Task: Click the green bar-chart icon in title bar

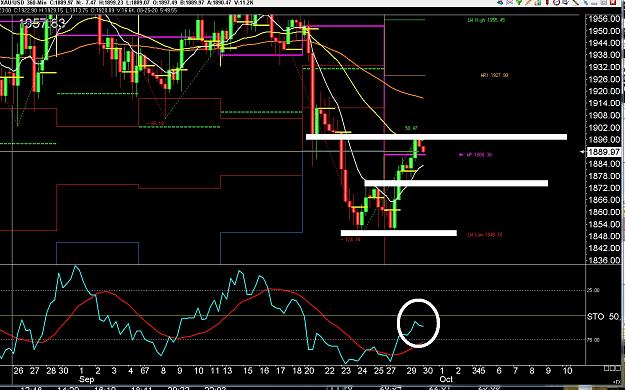Action: (x=538, y=2)
